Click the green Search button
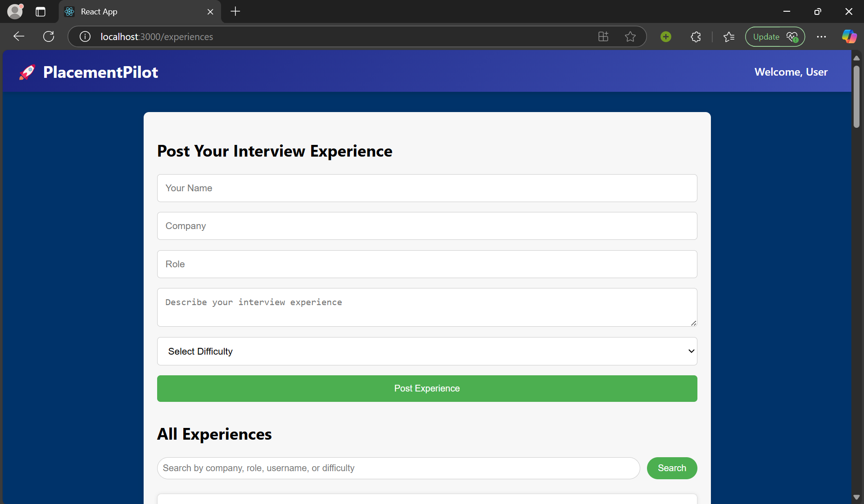The height and width of the screenshot is (504, 864). coord(672,468)
